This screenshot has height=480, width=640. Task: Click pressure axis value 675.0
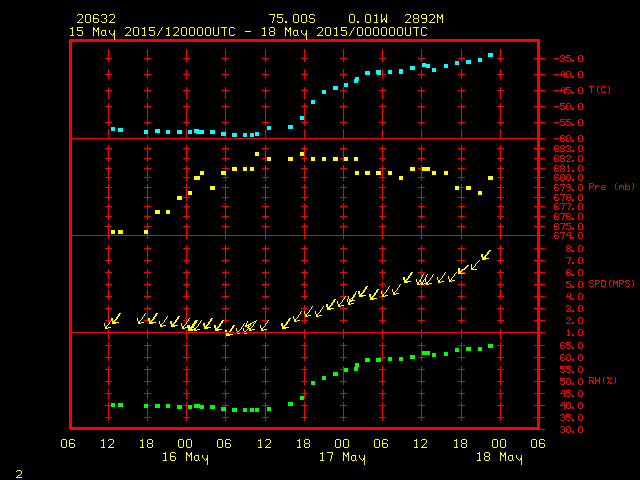click(569, 227)
